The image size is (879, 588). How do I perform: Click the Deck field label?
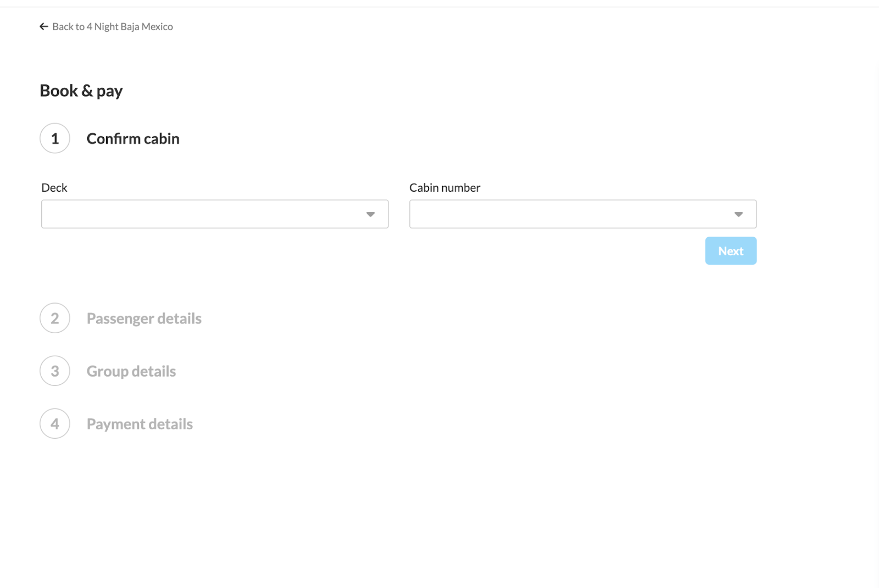click(54, 188)
